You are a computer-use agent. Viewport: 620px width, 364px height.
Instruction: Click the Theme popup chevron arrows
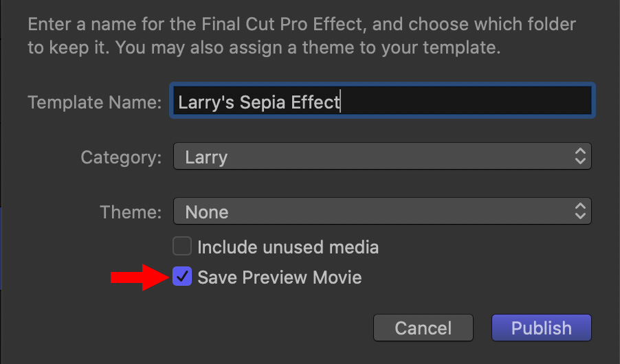581,211
